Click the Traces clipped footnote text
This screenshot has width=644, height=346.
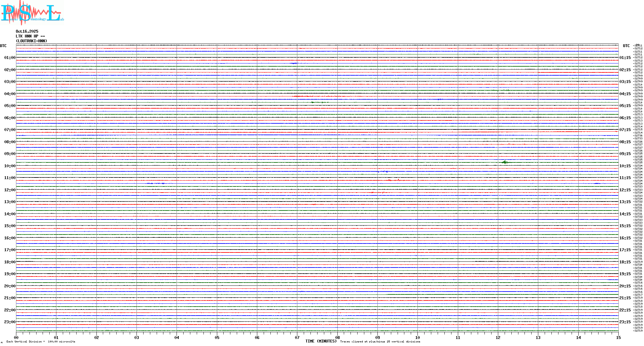(380, 342)
